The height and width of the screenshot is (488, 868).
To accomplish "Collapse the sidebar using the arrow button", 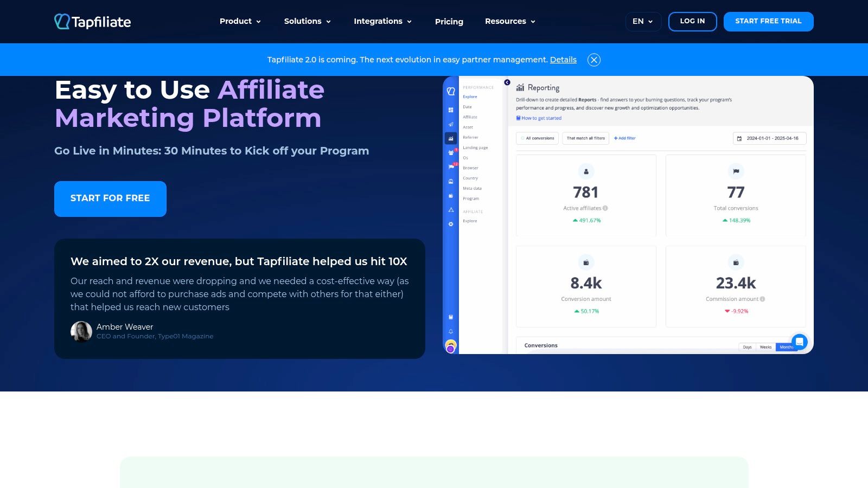I will click(507, 82).
